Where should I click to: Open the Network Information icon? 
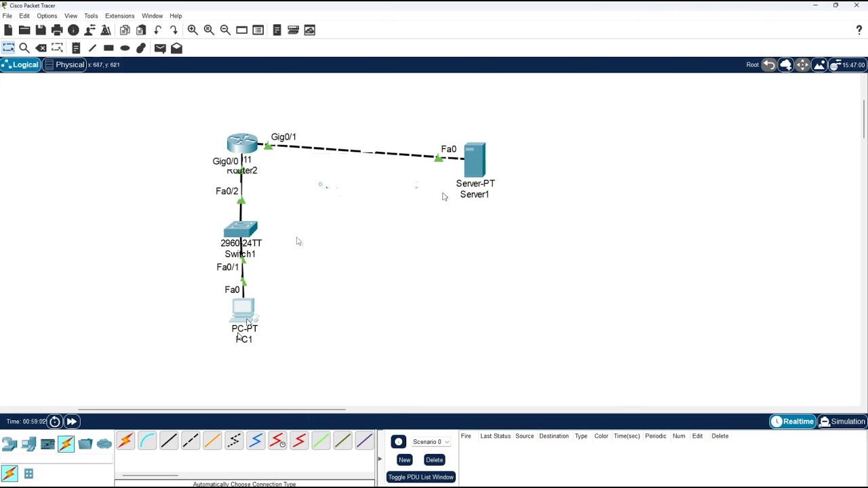pyautogui.click(x=73, y=30)
